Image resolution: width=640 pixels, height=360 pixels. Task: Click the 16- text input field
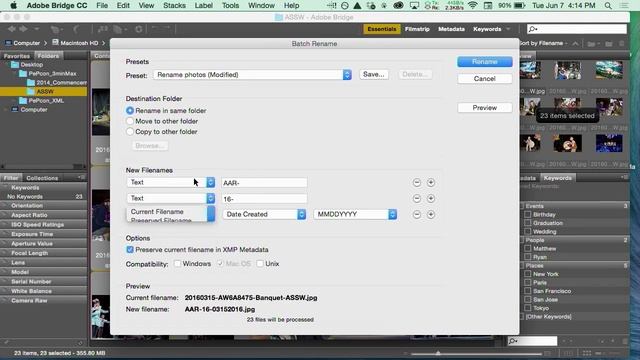coord(264,198)
